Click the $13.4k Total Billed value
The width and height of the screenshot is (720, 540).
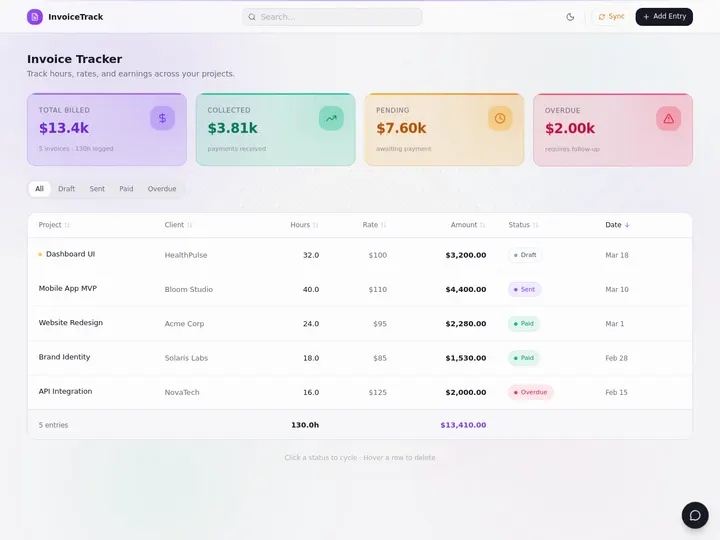click(x=64, y=128)
